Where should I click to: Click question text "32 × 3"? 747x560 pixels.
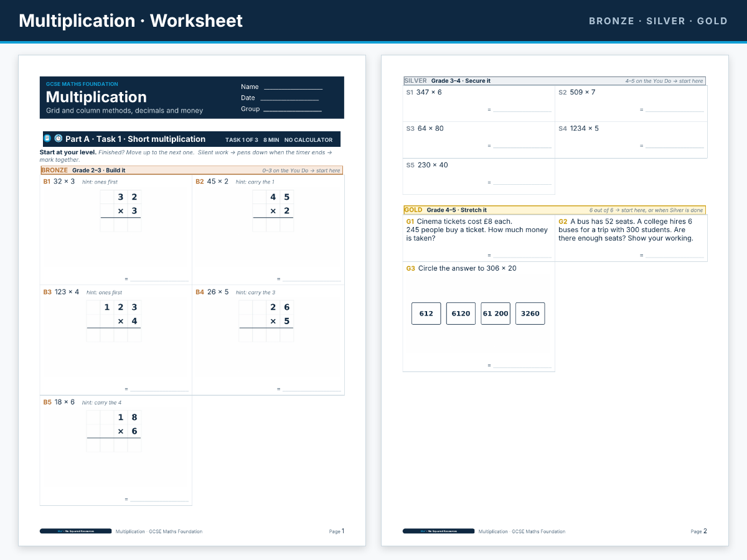coord(64,182)
